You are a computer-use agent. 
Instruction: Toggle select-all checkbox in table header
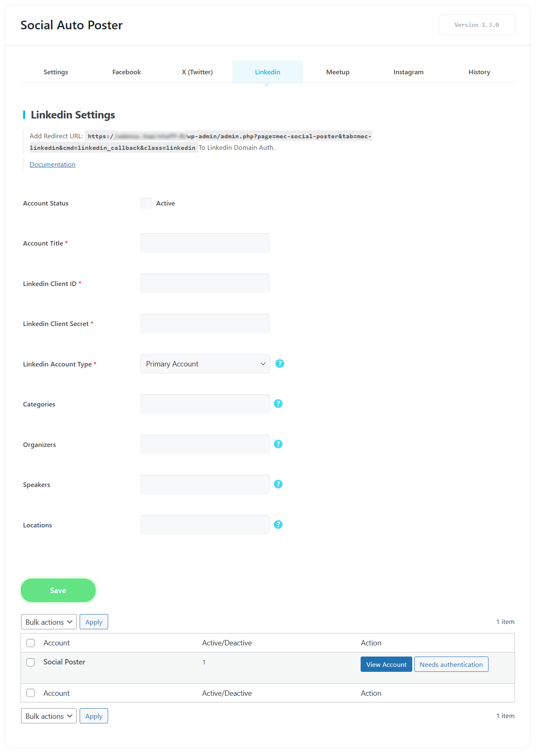point(31,643)
